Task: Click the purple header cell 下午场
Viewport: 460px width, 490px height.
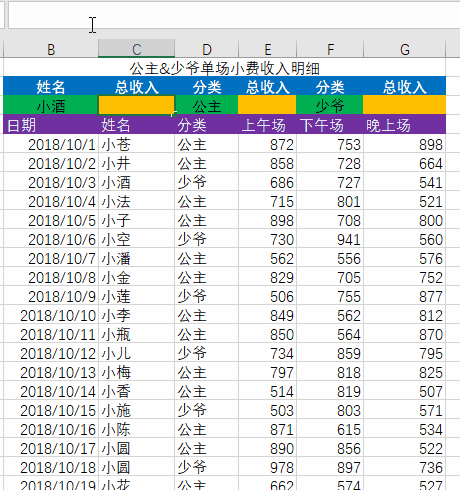Action: 330,124
